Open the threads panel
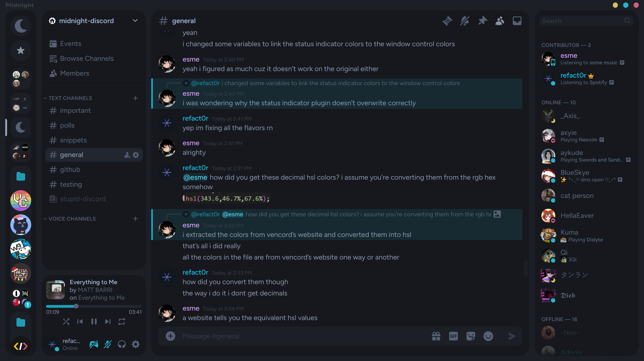The width and height of the screenshot is (644, 361). pyautogui.click(x=447, y=21)
